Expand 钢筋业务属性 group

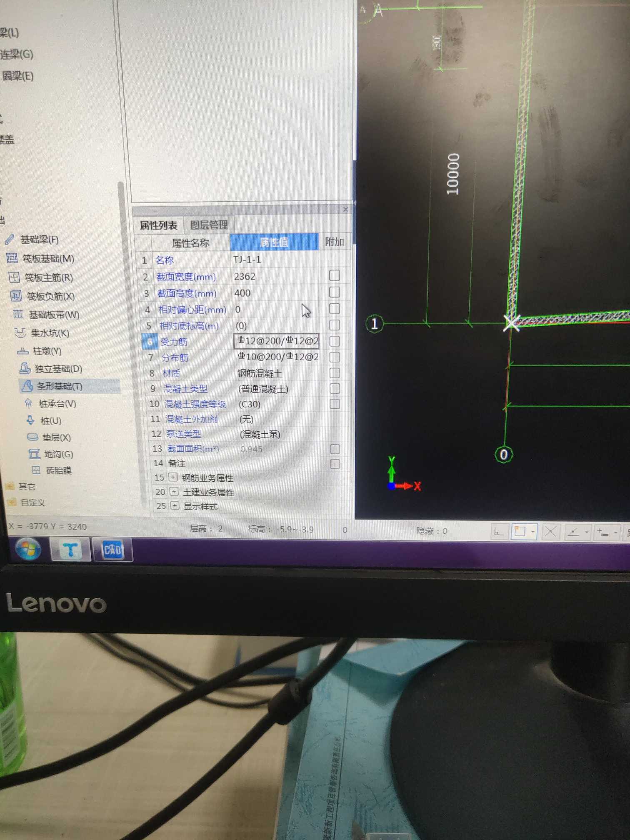coord(173,477)
